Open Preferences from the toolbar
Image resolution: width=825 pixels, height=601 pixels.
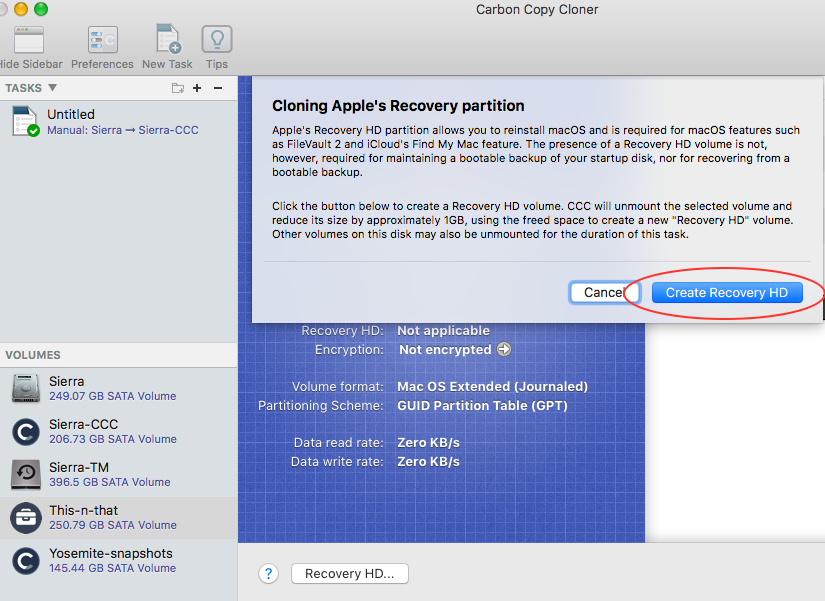click(103, 40)
